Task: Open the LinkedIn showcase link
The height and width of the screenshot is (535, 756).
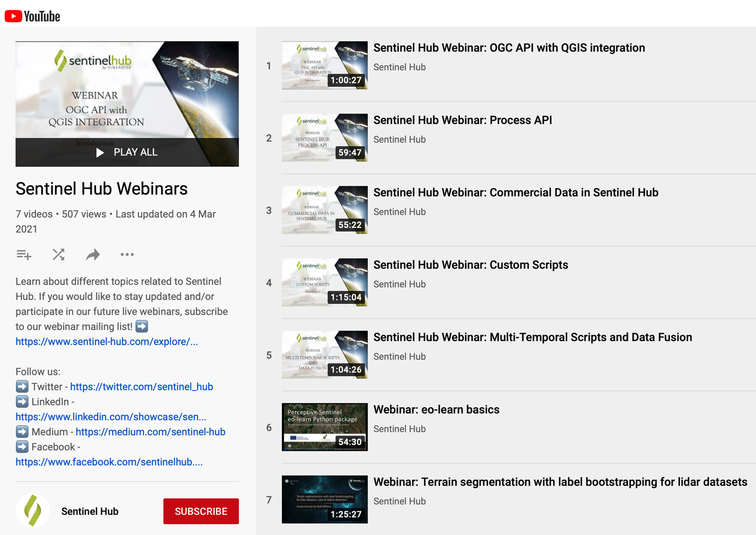Action: pos(111,417)
